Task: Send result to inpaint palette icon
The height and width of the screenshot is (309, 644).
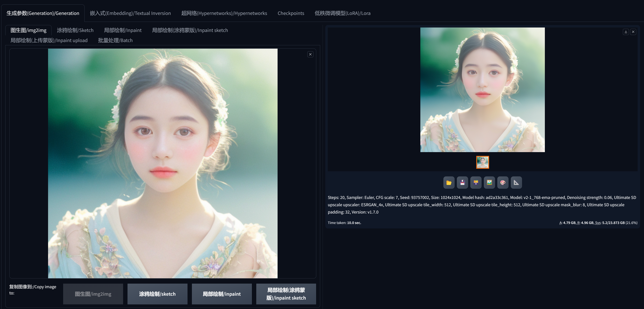Action: [x=503, y=183]
